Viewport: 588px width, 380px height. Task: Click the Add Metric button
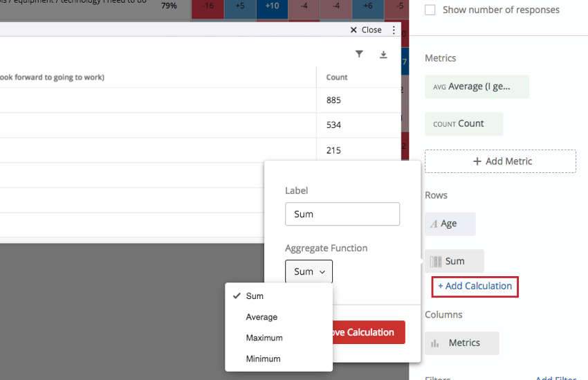[500, 161]
